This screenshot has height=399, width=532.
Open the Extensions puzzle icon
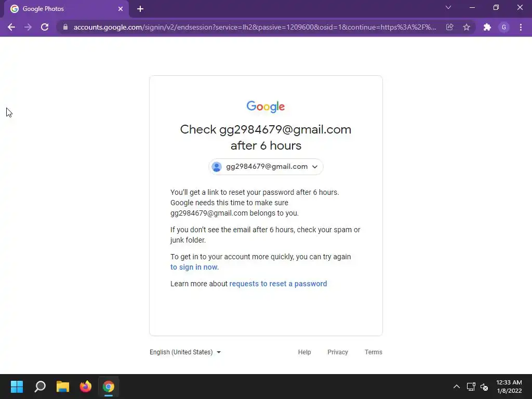pyautogui.click(x=487, y=27)
